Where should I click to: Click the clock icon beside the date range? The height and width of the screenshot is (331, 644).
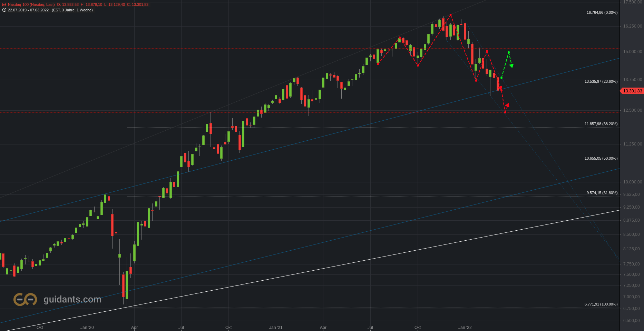[x=4, y=10]
